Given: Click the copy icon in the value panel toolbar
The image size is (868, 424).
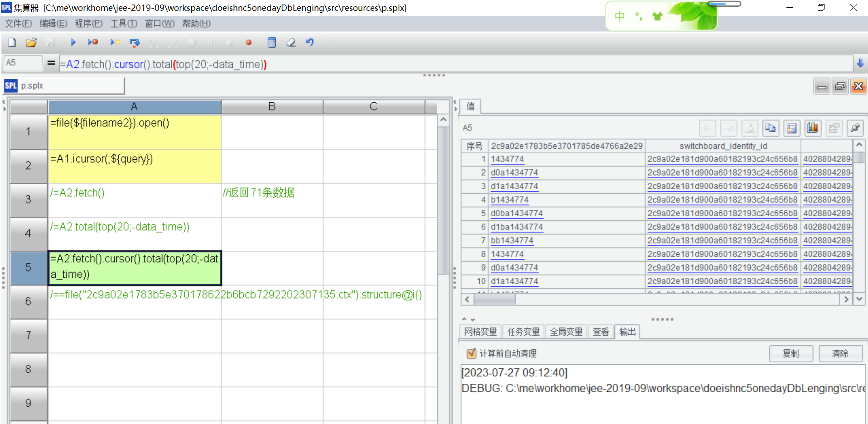Looking at the screenshot, I should 771,128.
